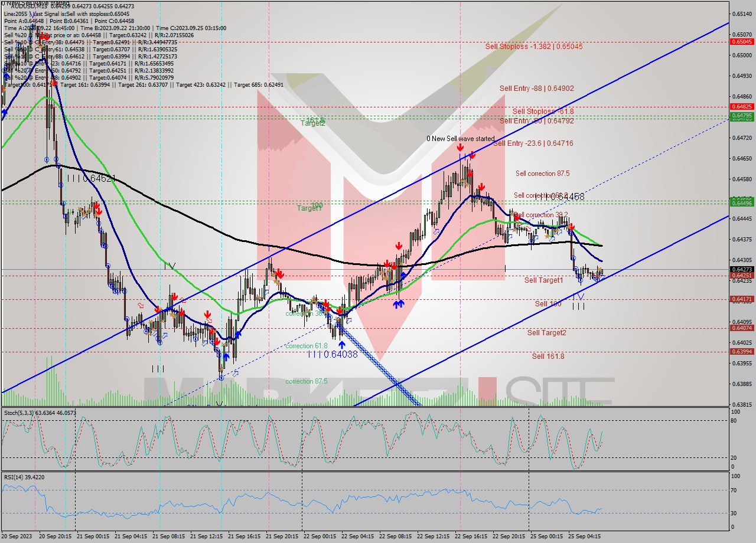Click the 0.63815 price axis value
This screenshot has height=543, width=756.
click(741, 404)
